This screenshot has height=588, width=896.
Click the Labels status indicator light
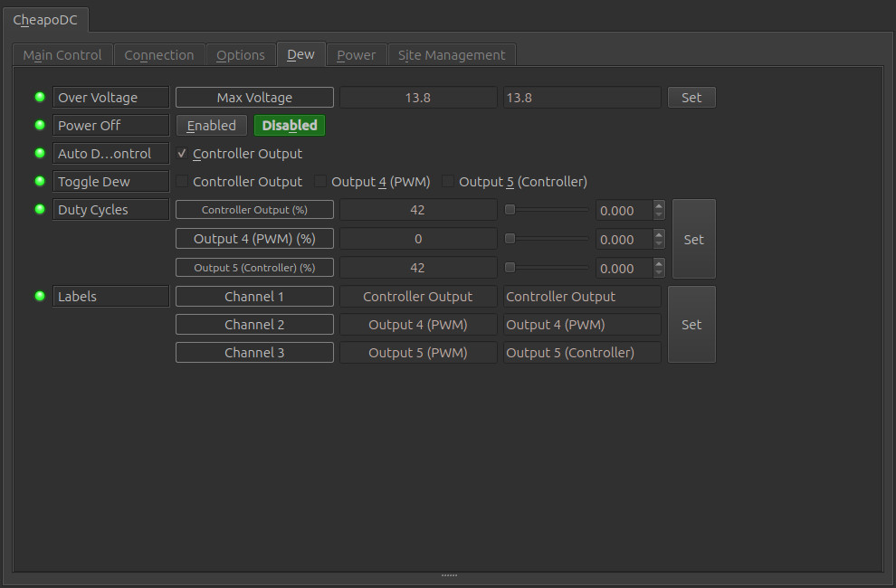tap(40, 297)
